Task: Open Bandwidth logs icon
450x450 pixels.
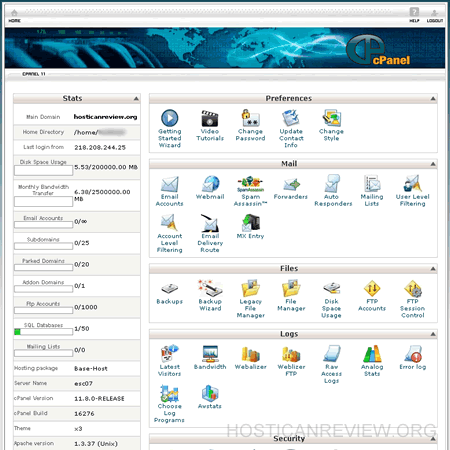Action: pyautogui.click(x=210, y=354)
